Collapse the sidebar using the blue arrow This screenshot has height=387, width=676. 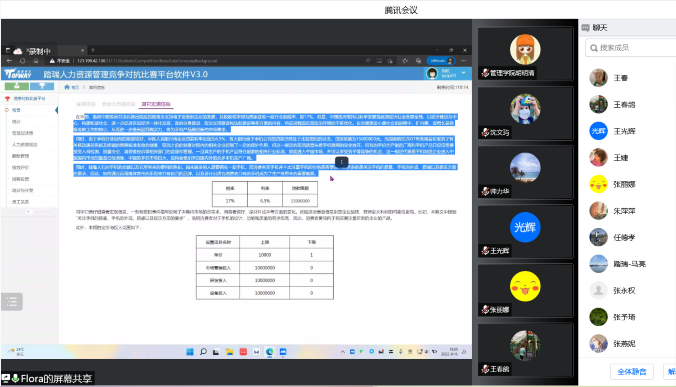[56, 110]
